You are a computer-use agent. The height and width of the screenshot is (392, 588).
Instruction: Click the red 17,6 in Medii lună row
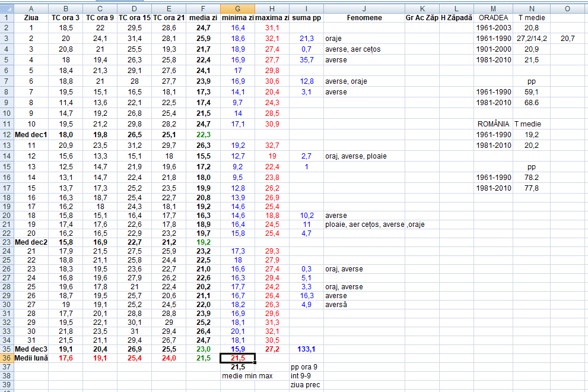click(x=66, y=358)
